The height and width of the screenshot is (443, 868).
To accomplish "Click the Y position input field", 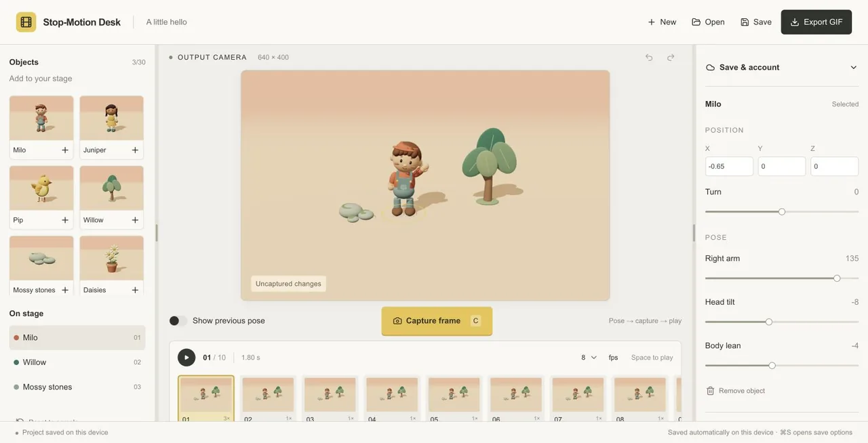I will click(782, 167).
